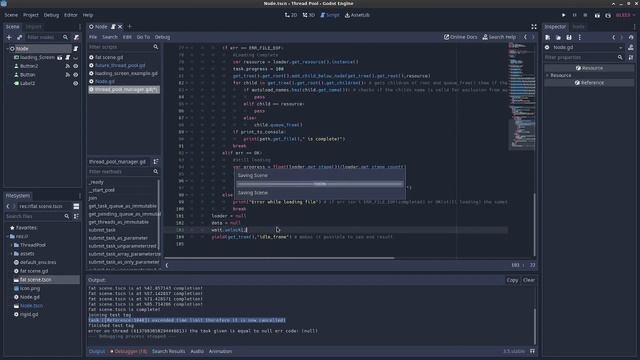Pause the running scene
This screenshot has height=360, width=640.
tap(575, 15)
